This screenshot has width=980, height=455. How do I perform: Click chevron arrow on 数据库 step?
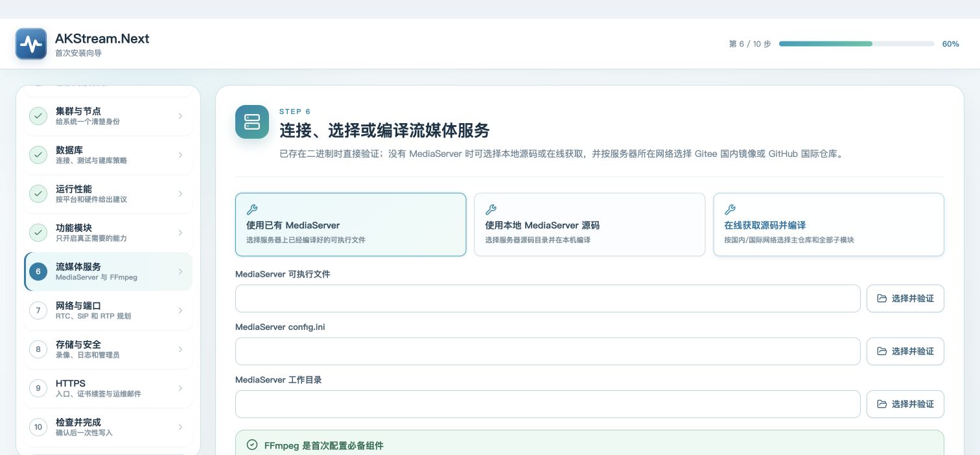[180, 155]
